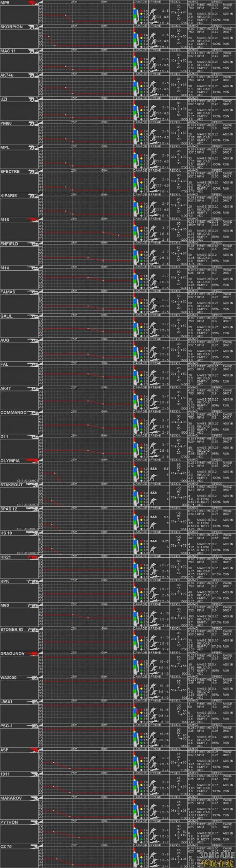The image size is (236, 868).
Task: Select the M60 weapon name
Action: coord(4,605)
